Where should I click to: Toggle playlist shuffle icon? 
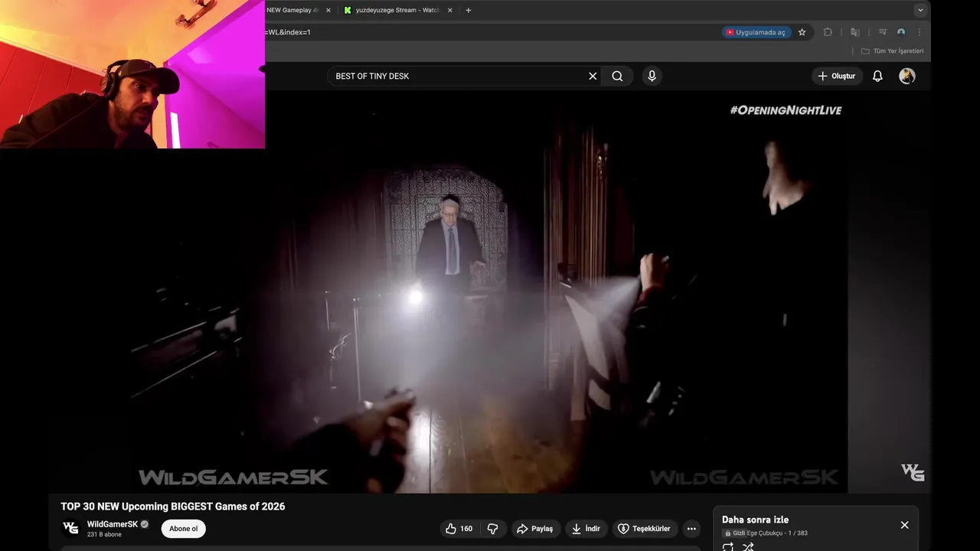[749, 546]
